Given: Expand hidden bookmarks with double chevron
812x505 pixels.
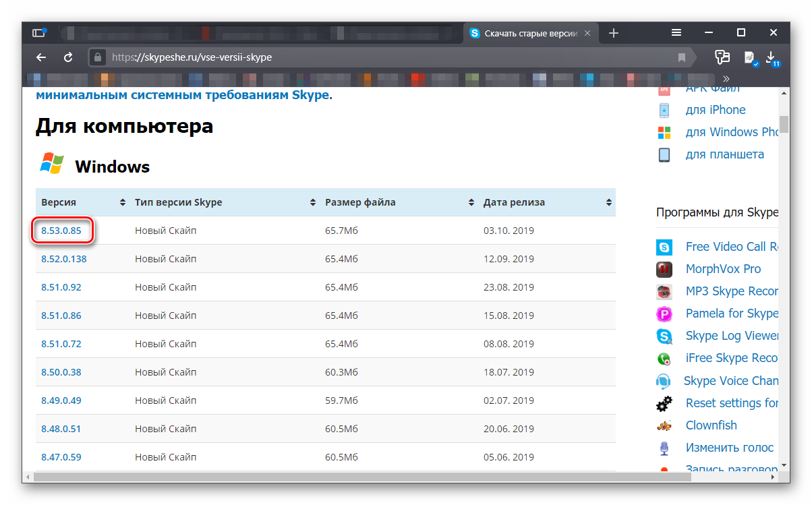Looking at the screenshot, I should point(726,78).
